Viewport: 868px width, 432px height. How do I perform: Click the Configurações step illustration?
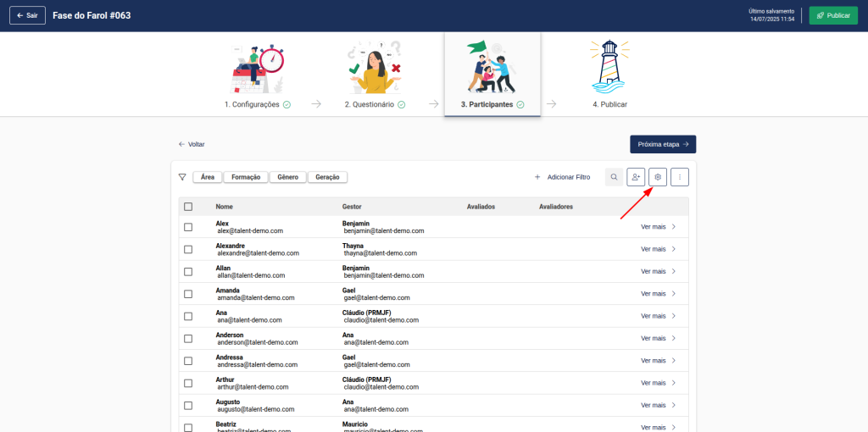pyautogui.click(x=257, y=68)
